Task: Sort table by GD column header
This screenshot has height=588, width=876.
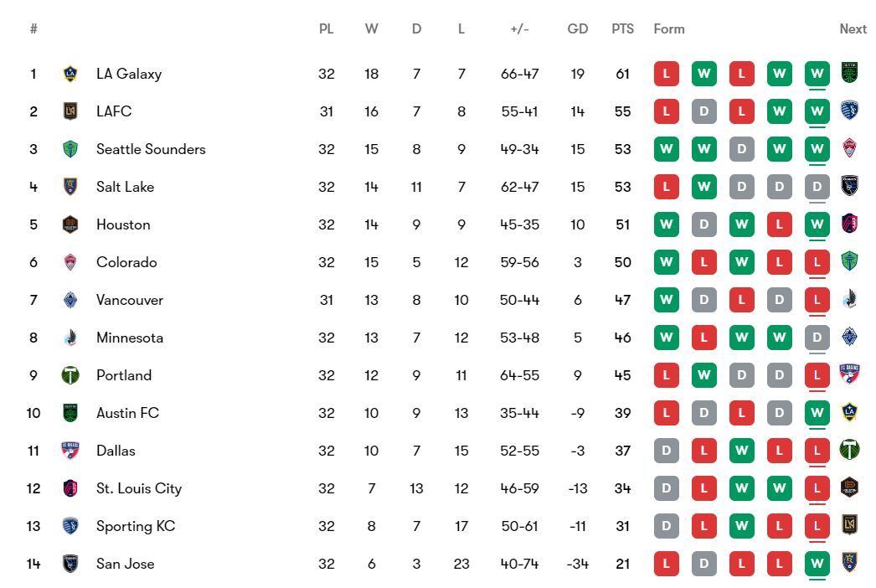Action: coord(577,28)
